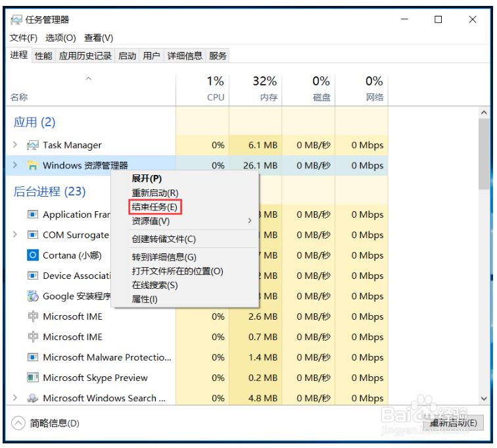Choose 打开文件所在的位置(O) menu entry
The height and width of the screenshot is (448, 497).
pos(185,271)
